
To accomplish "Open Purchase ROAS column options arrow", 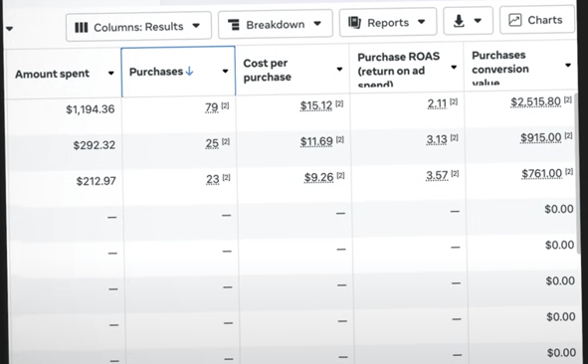I will pyautogui.click(x=454, y=67).
